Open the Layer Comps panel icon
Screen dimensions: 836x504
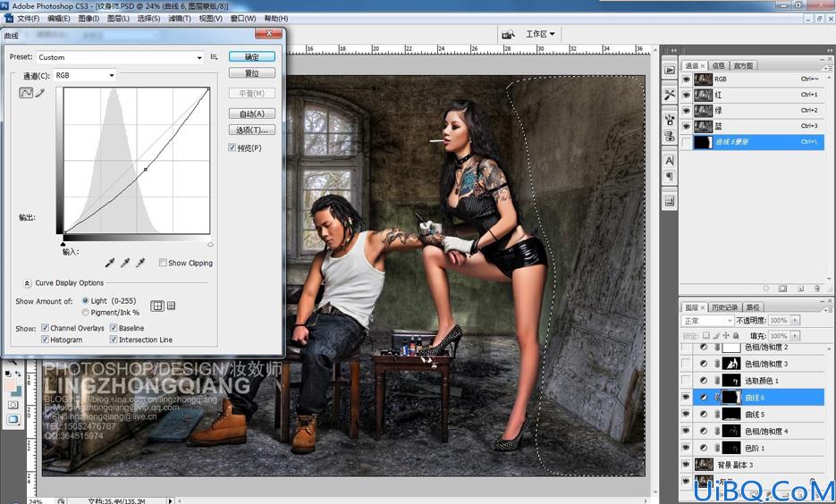[x=670, y=201]
